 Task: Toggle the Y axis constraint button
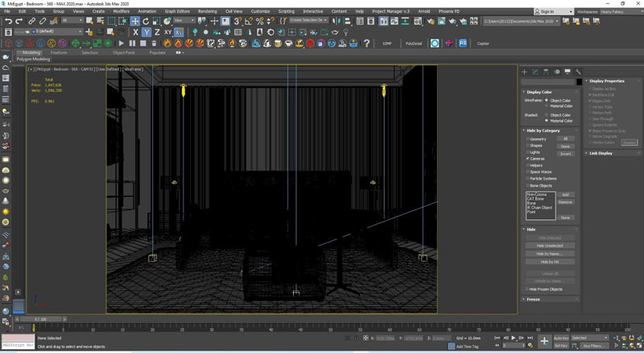pos(147,32)
